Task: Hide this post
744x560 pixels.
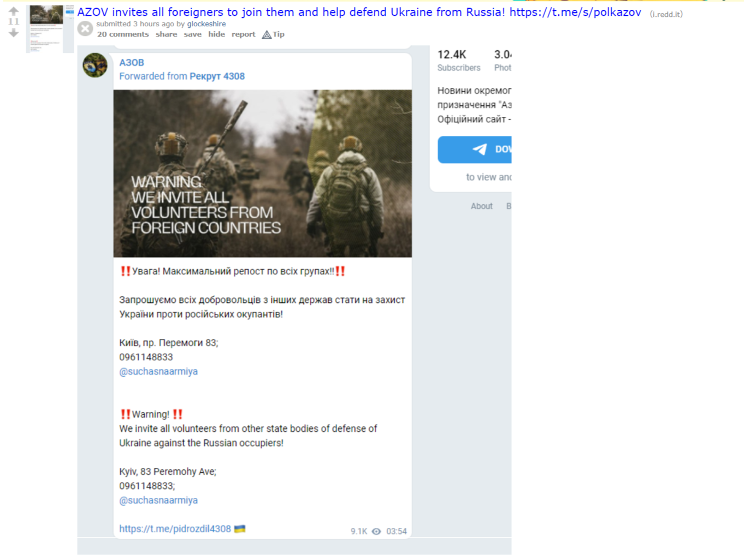Action: [x=216, y=34]
